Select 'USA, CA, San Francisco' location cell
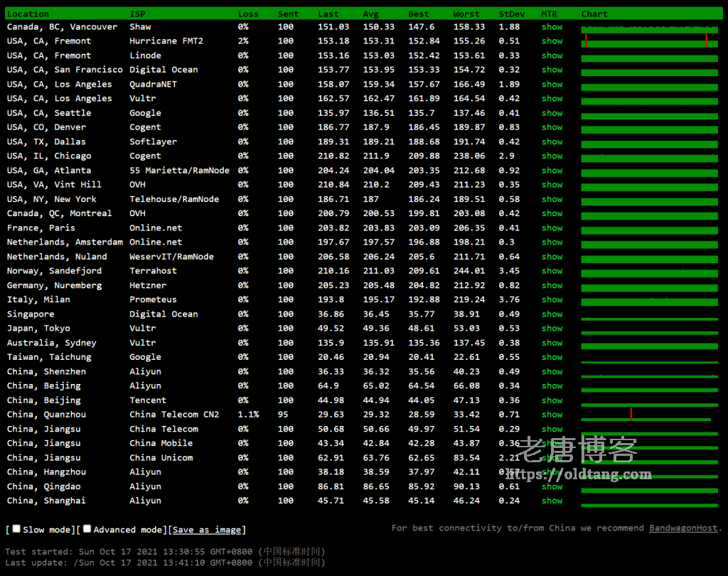Viewport: 728px width, 576px height. [x=65, y=70]
